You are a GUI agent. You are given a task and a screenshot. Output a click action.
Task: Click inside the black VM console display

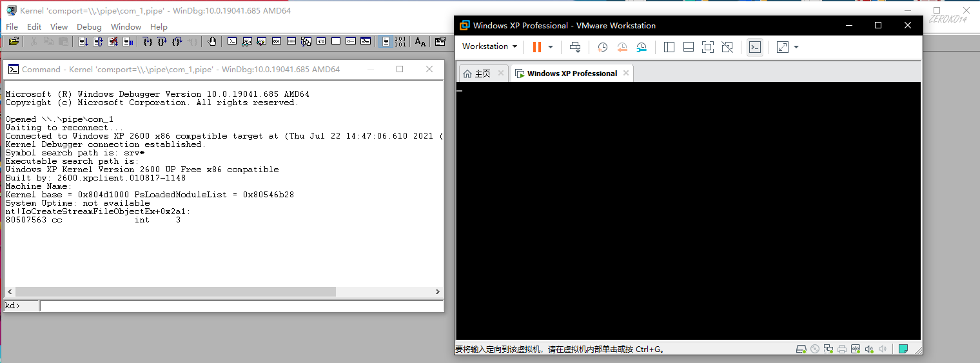(x=689, y=211)
